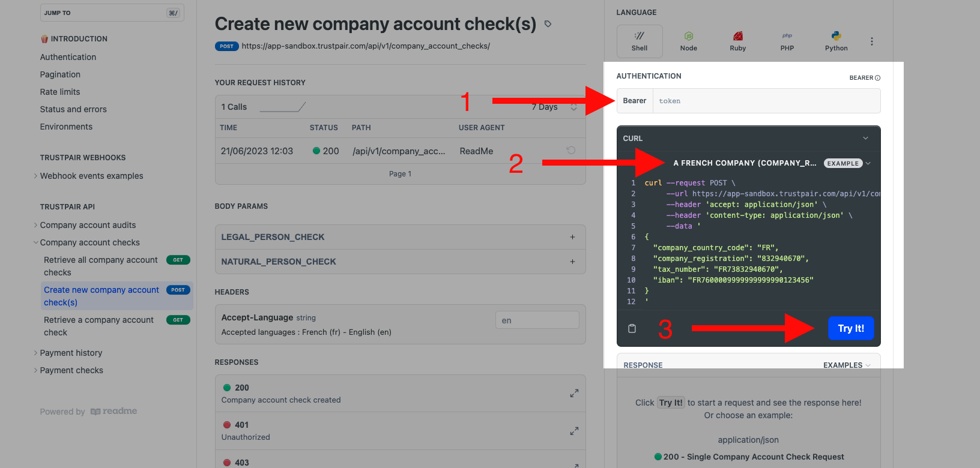Click the 403 response row
980x468 pixels.
point(400,460)
